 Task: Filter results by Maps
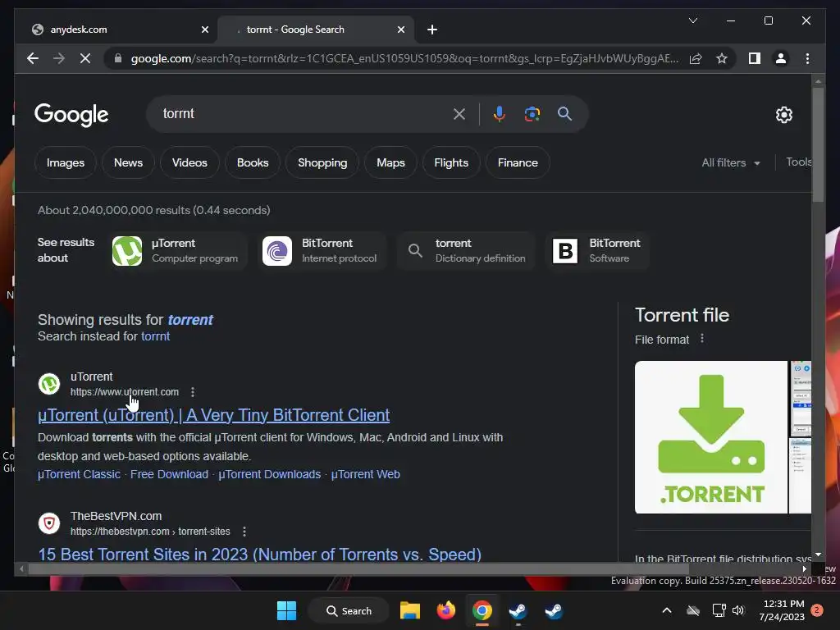[x=390, y=162]
